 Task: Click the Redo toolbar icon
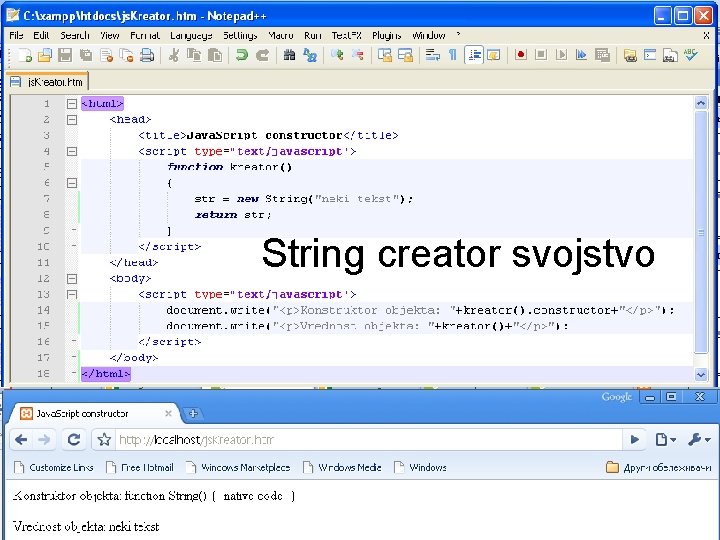[262, 56]
